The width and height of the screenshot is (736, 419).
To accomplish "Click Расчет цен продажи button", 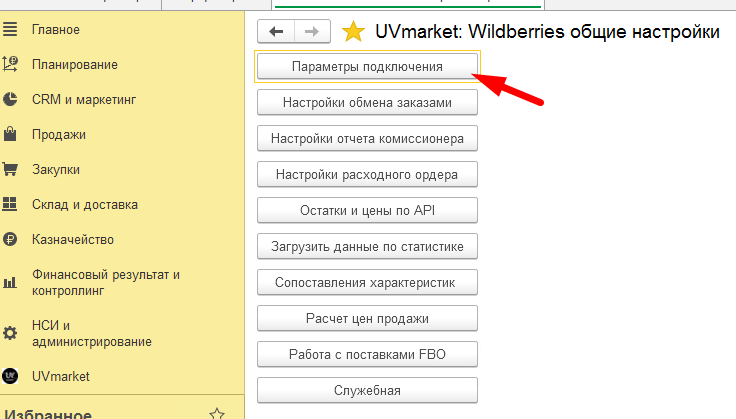I will pos(367,318).
